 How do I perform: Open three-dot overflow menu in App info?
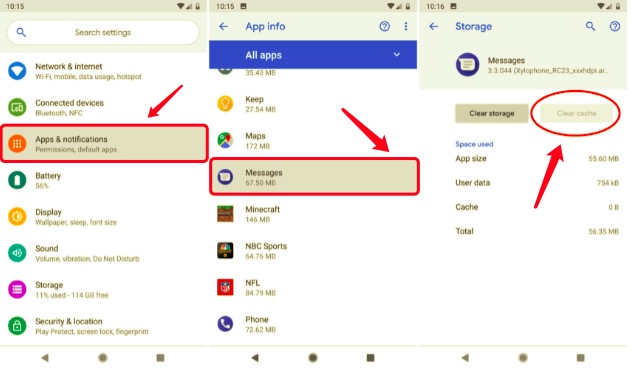pyautogui.click(x=405, y=27)
